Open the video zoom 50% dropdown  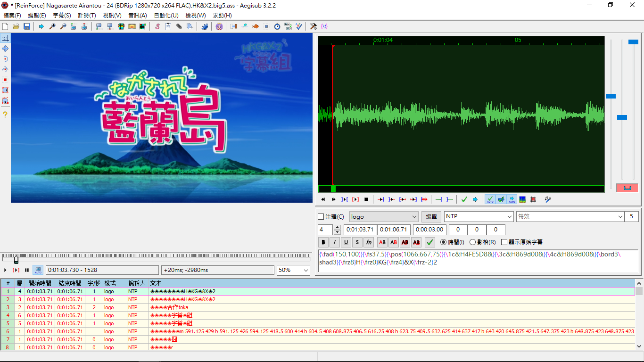tap(293, 270)
